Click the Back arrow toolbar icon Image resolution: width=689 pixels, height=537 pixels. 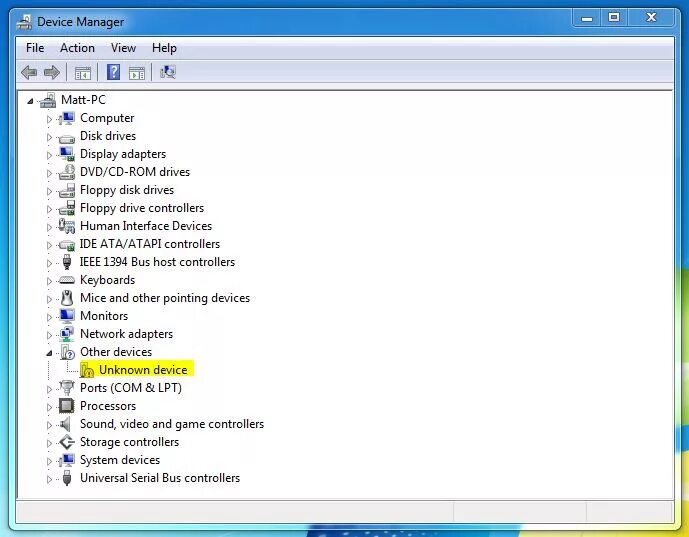(x=29, y=73)
